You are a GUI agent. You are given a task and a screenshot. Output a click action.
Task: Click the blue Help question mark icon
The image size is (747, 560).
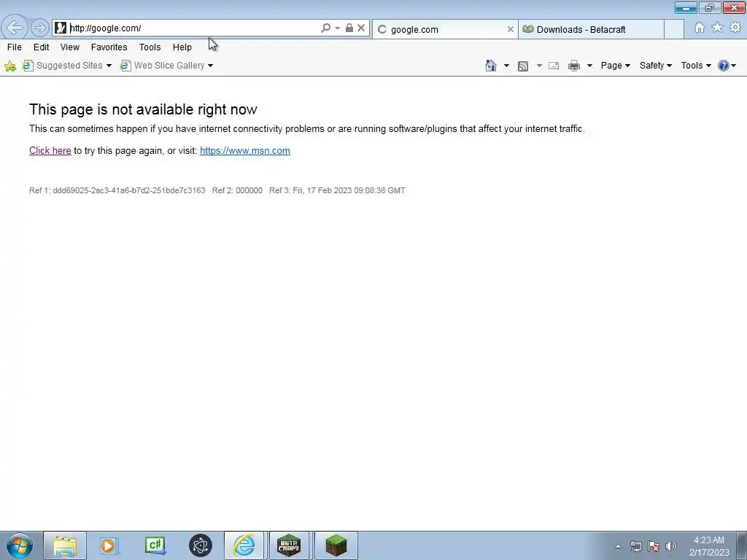[x=723, y=66]
